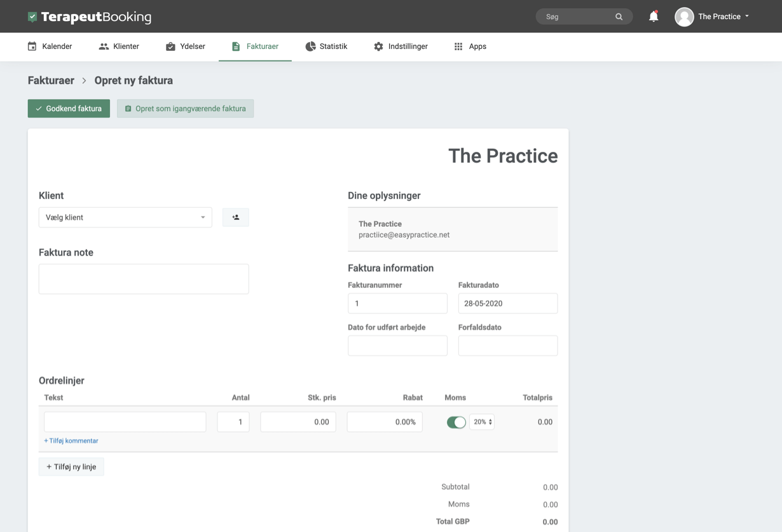Viewport: 782px width, 532px height.
Task: Click the user avatar icon
Action: coord(684,17)
